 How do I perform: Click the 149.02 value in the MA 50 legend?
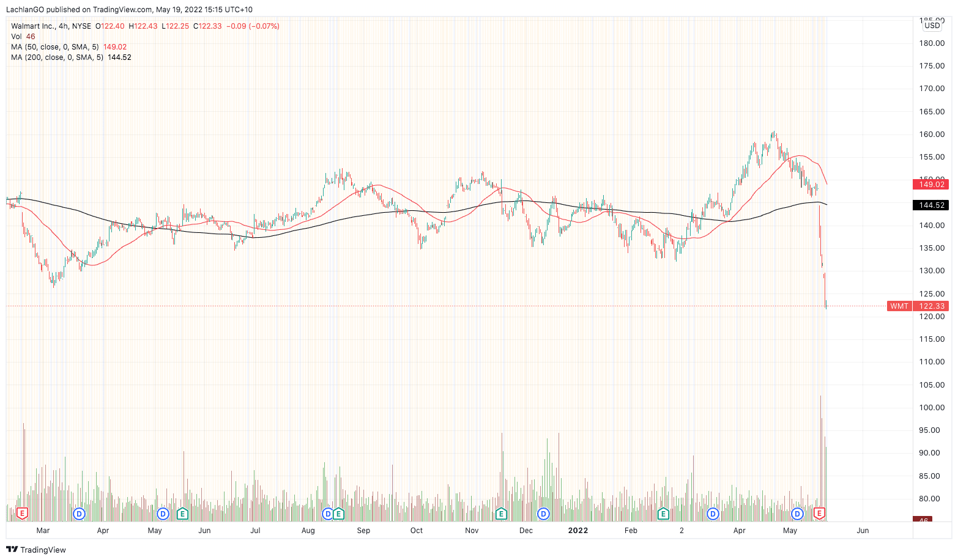(115, 47)
